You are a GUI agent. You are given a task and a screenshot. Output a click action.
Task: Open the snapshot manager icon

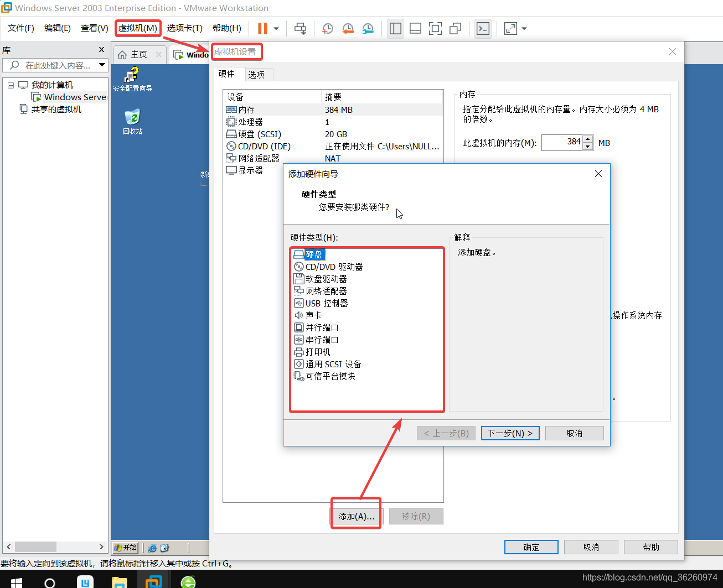pyautogui.click(x=368, y=28)
